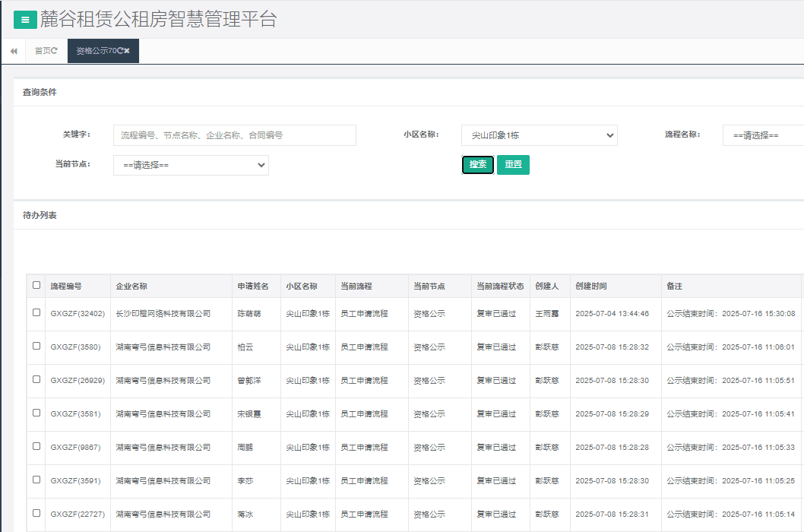Switch to the 首页 tab
This screenshot has height=532, width=804.
[43, 51]
